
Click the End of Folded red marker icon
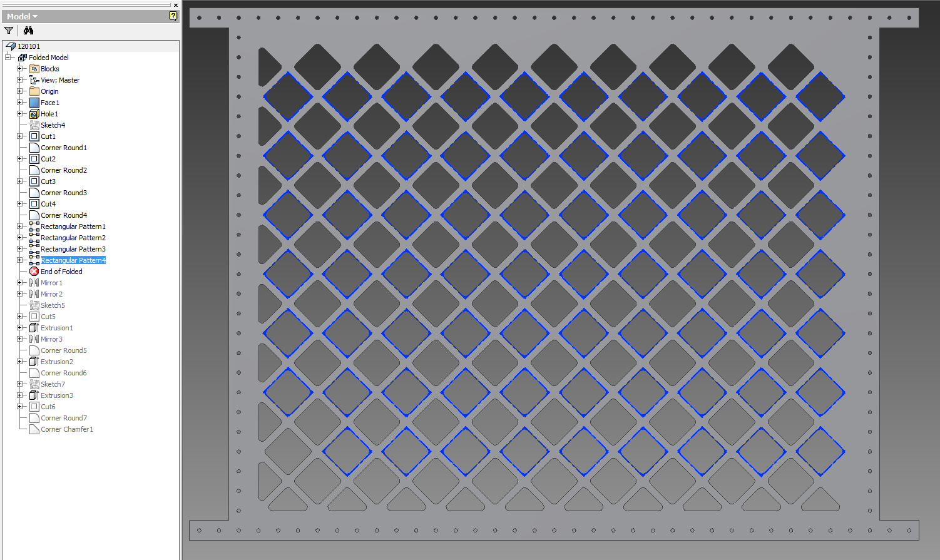34,272
